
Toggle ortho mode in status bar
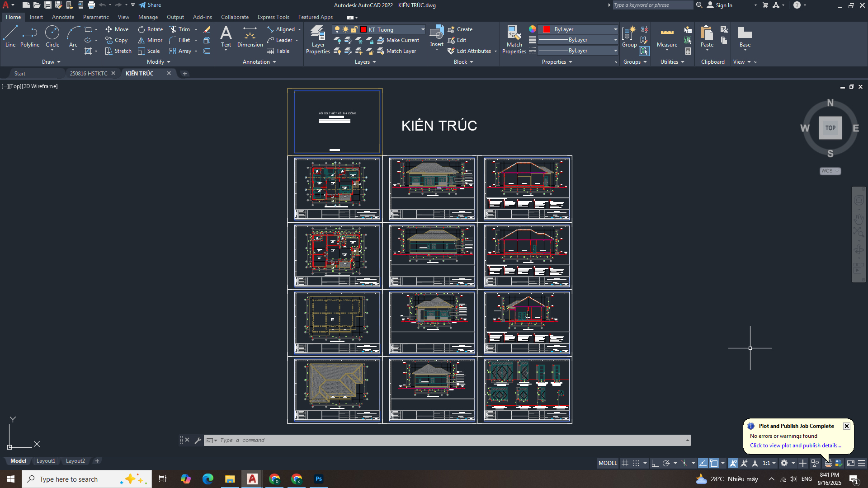pyautogui.click(x=655, y=463)
